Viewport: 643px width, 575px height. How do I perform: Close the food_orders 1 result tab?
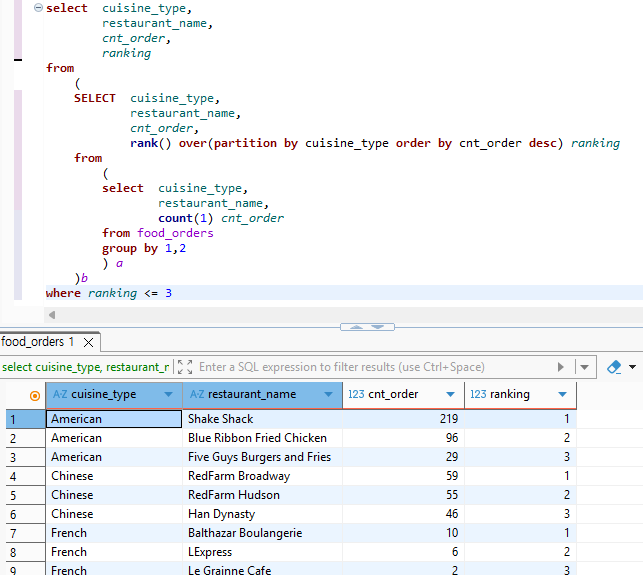tap(88, 342)
